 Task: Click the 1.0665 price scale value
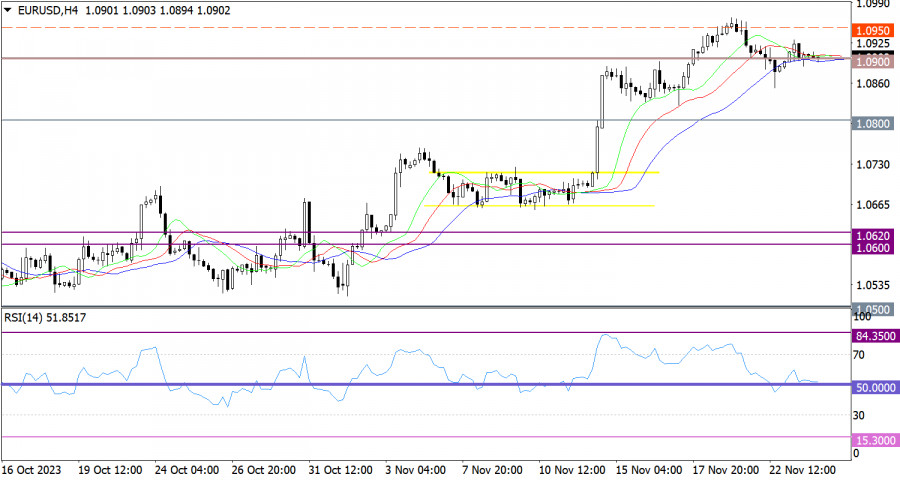tap(873, 205)
